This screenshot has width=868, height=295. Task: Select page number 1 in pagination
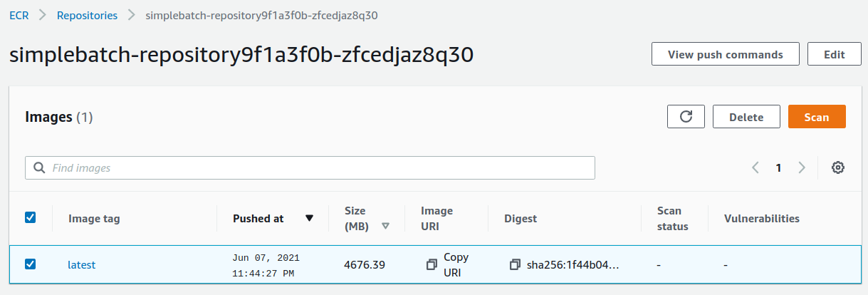tap(778, 167)
